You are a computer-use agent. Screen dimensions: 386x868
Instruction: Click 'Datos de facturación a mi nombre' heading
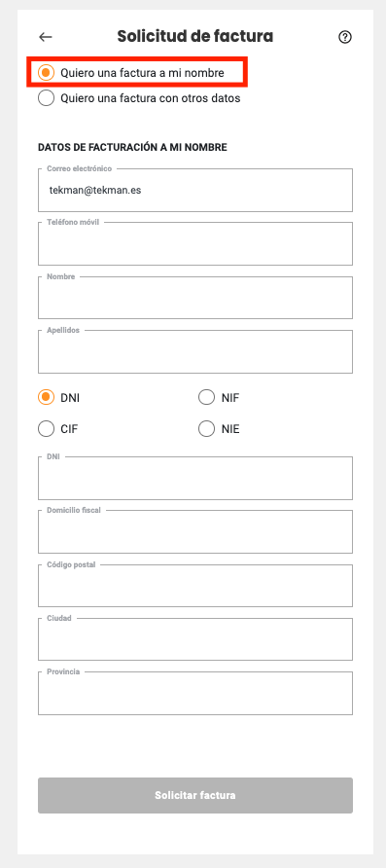pyautogui.click(x=132, y=147)
